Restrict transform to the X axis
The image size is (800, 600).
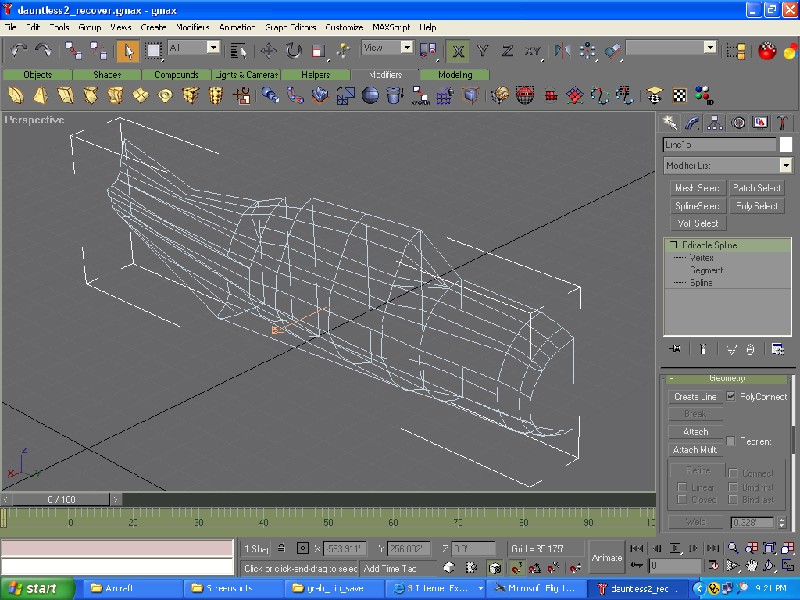(x=457, y=49)
